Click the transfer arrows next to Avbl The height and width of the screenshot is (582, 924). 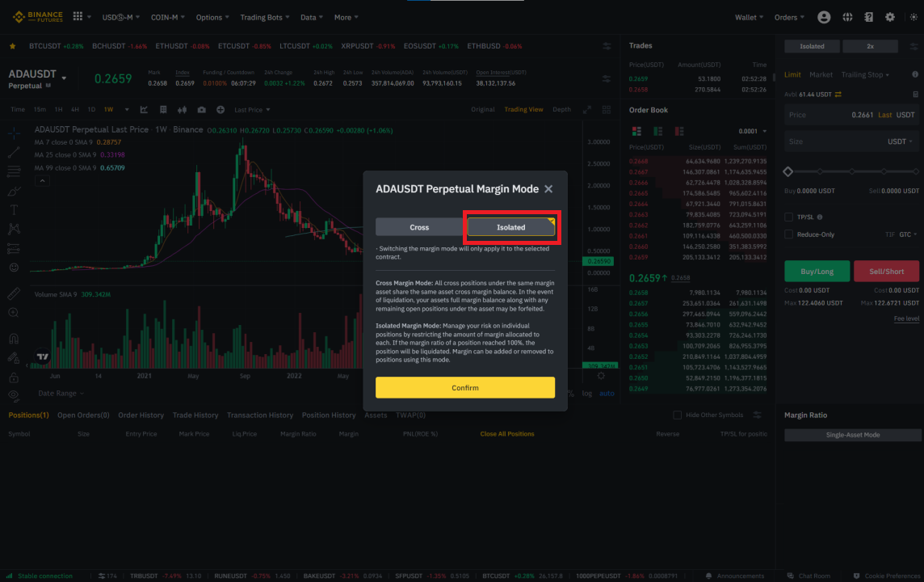tap(838, 95)
